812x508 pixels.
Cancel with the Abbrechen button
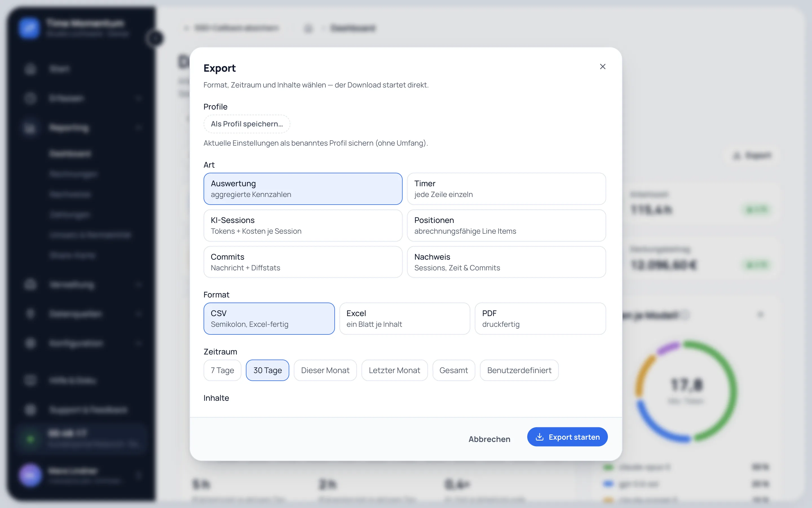(x=489, y=439)
